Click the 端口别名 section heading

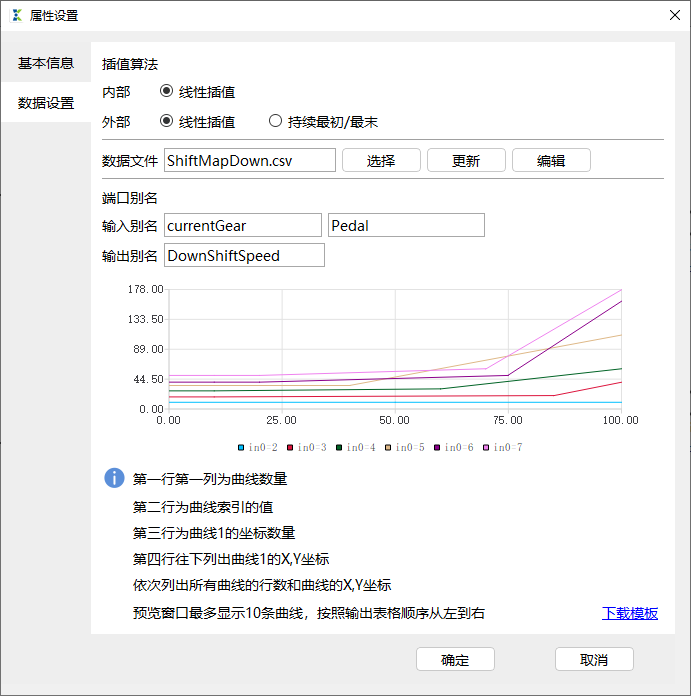(x=130, y=198)
